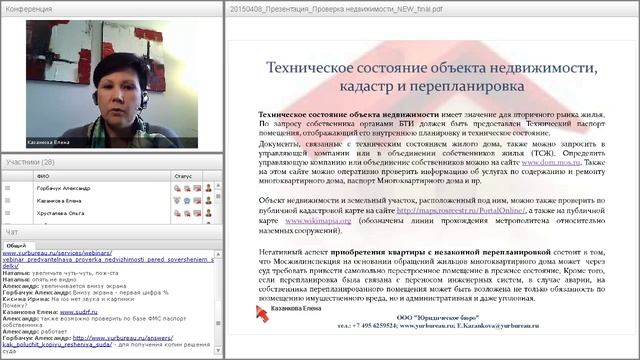Click the microphone status icon for Казанкова Елена
This screenshot has height=360, width=640.
[x=177, y=200]
